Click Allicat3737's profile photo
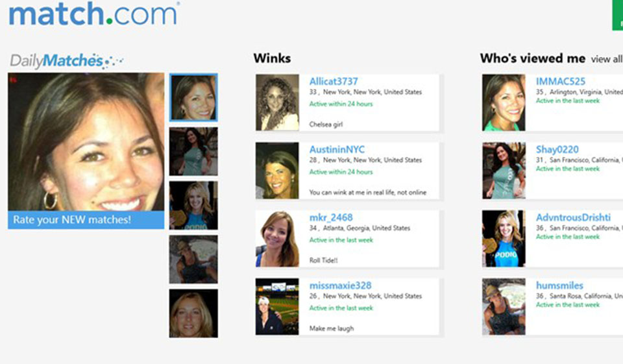 277,102
